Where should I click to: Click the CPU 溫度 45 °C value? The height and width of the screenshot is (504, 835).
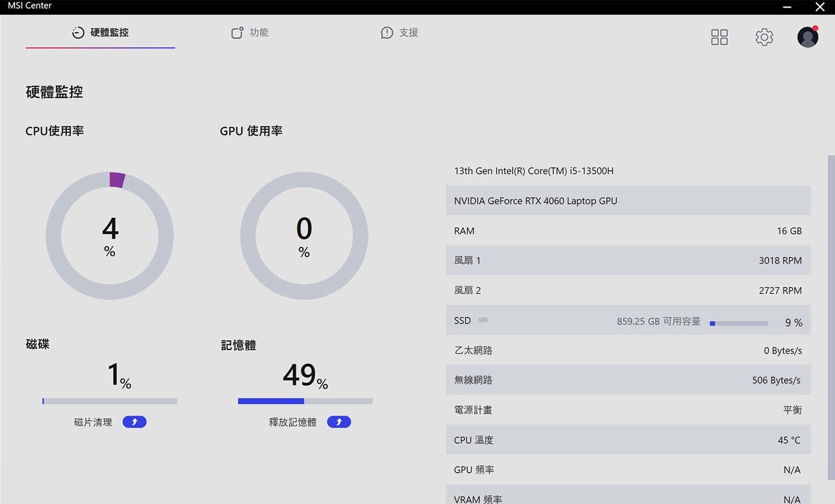click(x=789, y=440)
